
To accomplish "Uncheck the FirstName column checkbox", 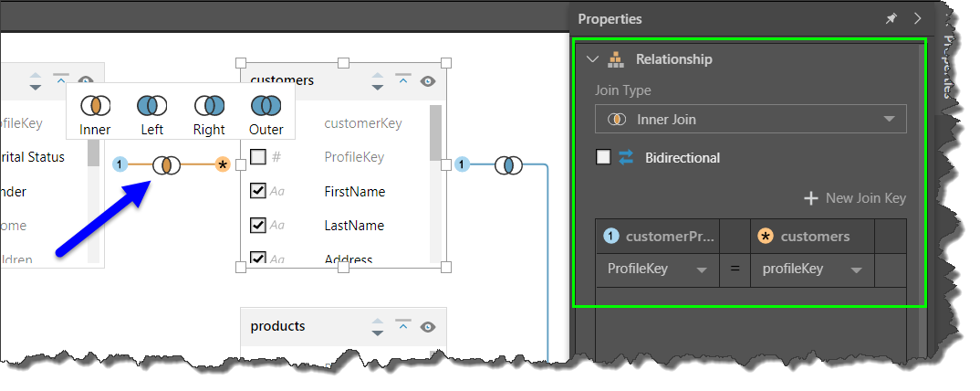I will (x=258, y=191).
